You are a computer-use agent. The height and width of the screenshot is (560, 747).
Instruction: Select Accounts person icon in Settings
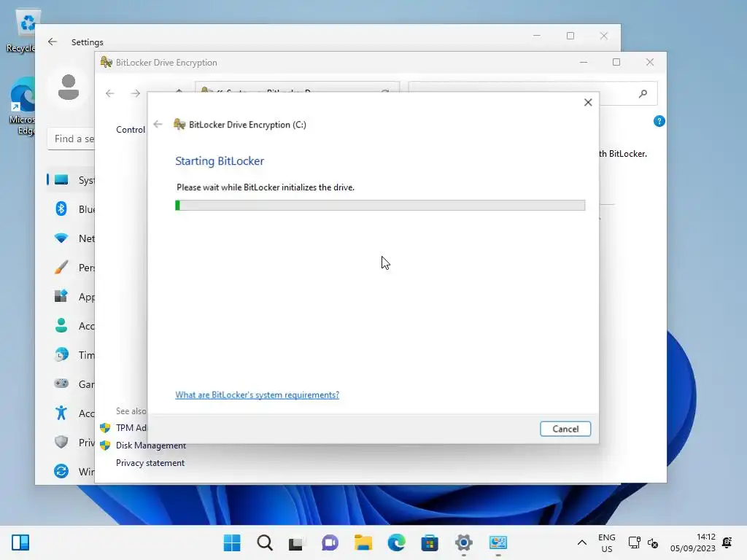(61, 326)
